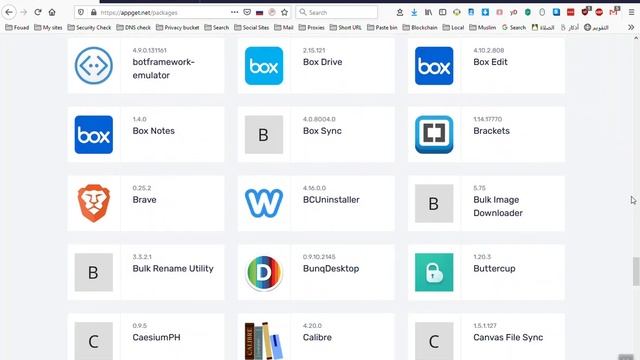Open the Bulk Rename Utility title

pyautogui.click(x=173, y=269)
